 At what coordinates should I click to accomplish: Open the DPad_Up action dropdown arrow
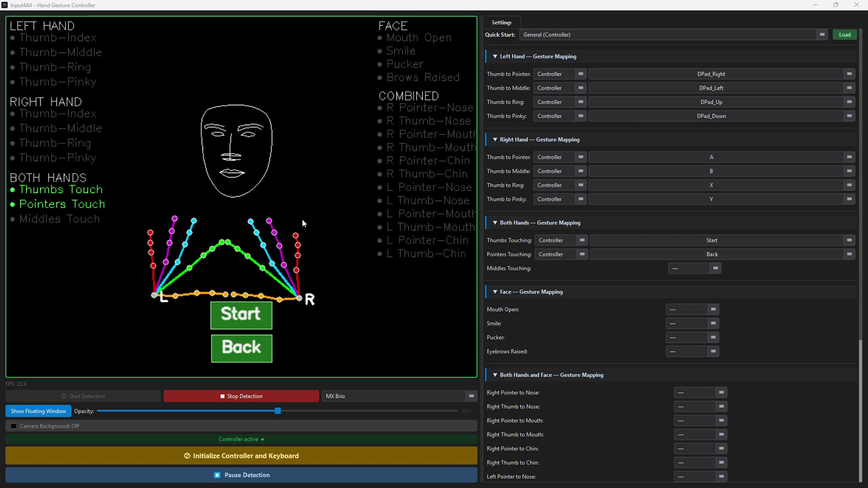pos(849,102)
